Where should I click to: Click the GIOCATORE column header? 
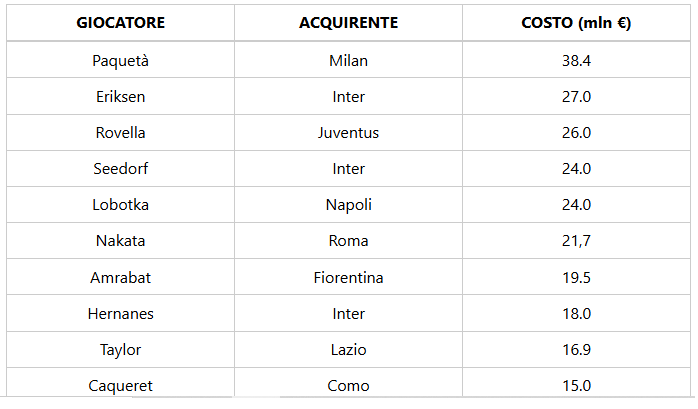[x=121, y=23]
